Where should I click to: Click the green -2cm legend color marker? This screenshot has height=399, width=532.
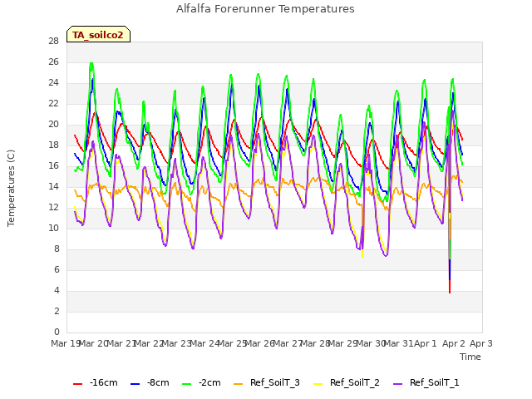point(186,384)
